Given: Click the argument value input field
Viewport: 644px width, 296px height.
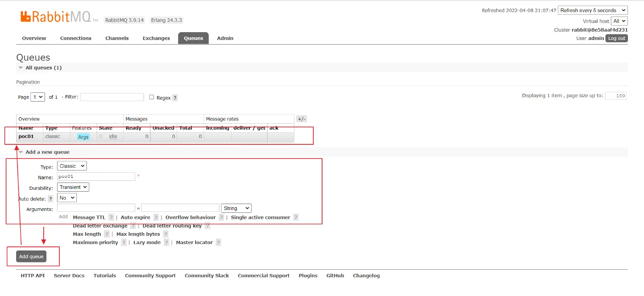Looking at the screenshot, I should pyautogui.click(x=180, y=208).
